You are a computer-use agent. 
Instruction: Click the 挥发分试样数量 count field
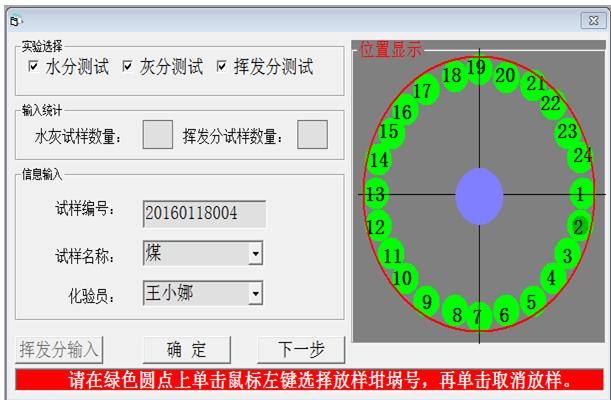tap(313, 134)
